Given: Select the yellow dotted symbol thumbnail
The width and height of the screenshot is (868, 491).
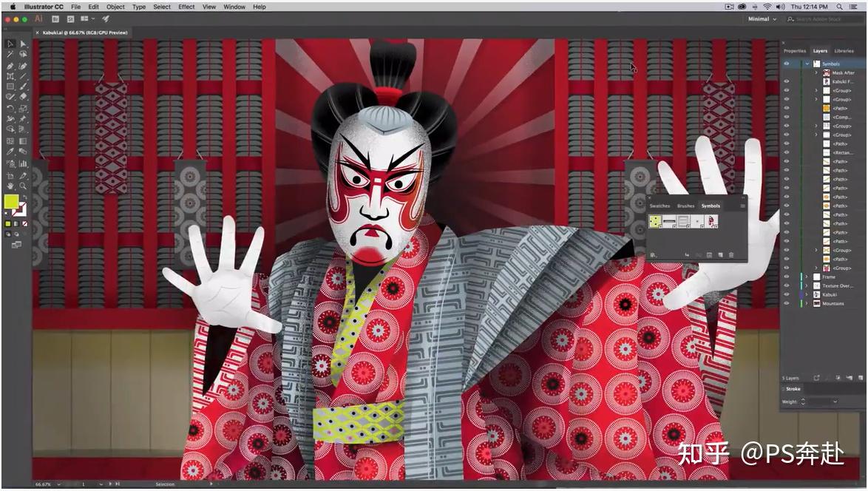Looking at the screenshot, I should pyautogui.click(x=655, y=221).
